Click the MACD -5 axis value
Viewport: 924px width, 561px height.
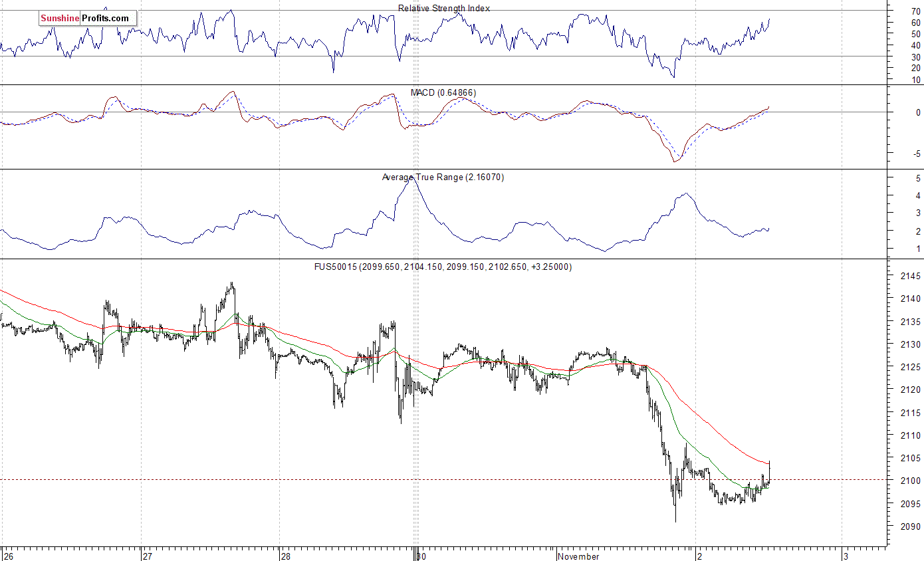[x=917, y=154]
